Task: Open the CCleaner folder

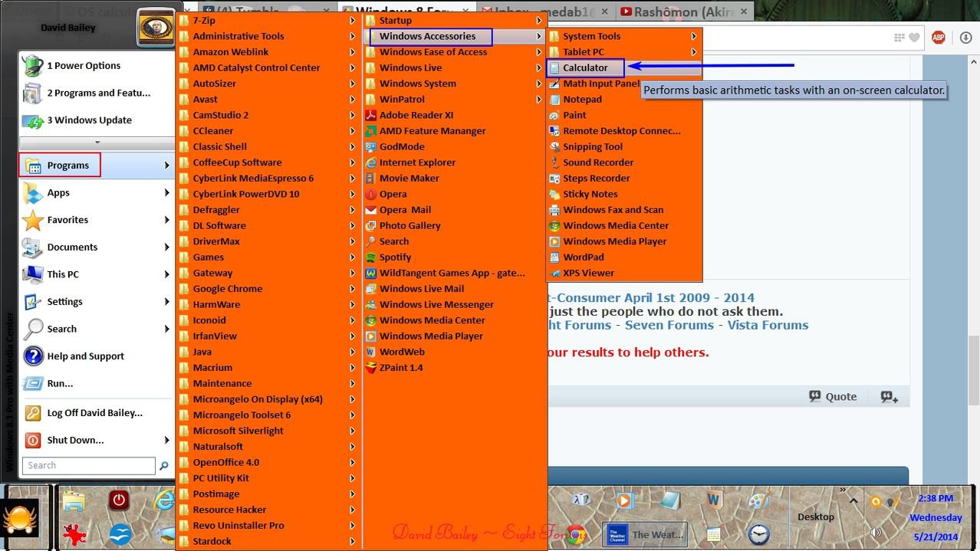Action: click(212, 131)
